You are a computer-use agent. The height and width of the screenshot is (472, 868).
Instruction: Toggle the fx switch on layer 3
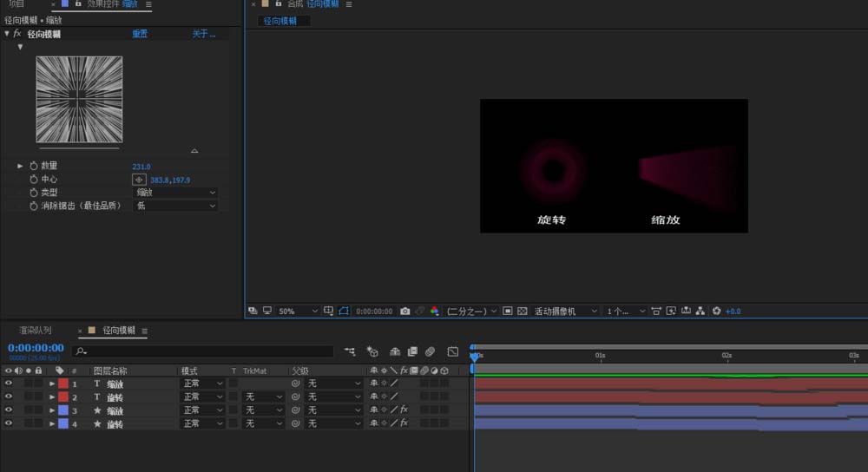tap(404, 410)
